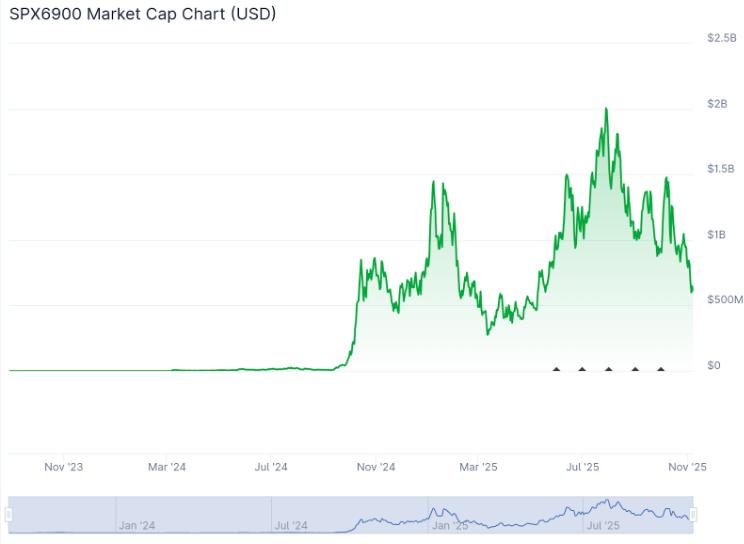Click the $2.5B y-axis label
Viewport: 744px width, 544px height.
tap(721, 38)
